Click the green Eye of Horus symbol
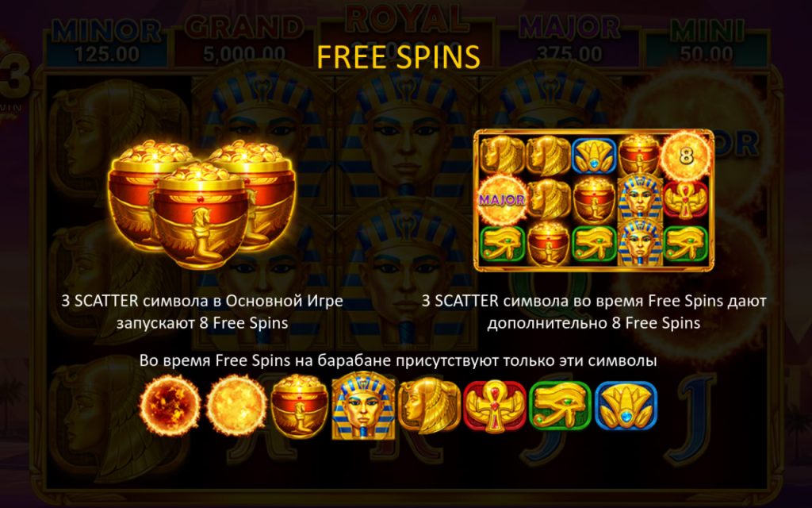This screenshot has height=508, width=812. point(560,406)
